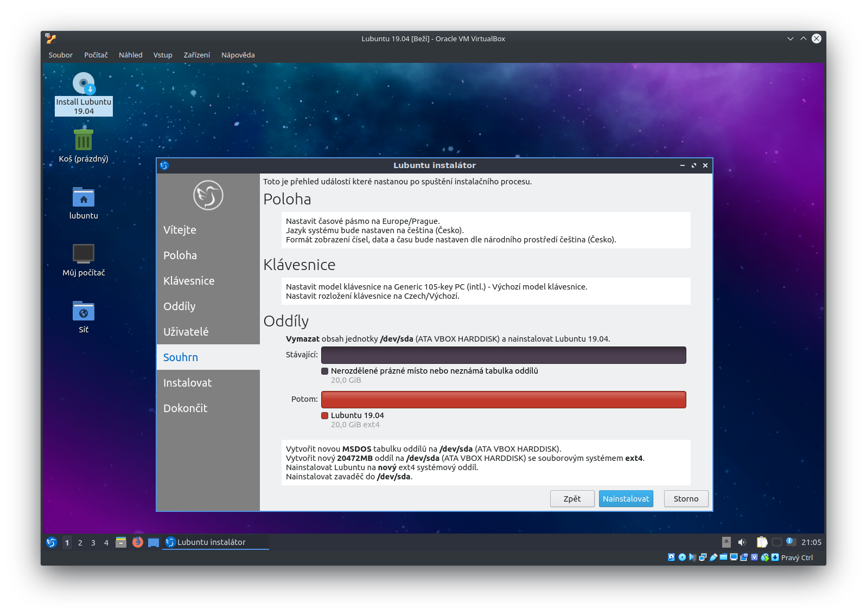Open the Soubor menu
The image size is (867, 616).
click(x=60, y=55)
